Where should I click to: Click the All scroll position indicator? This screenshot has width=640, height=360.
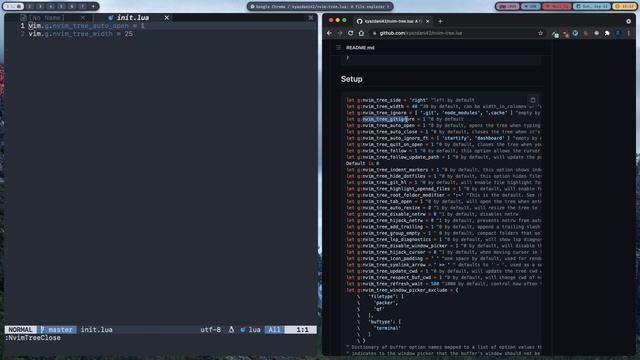click(x=274, y=329)
